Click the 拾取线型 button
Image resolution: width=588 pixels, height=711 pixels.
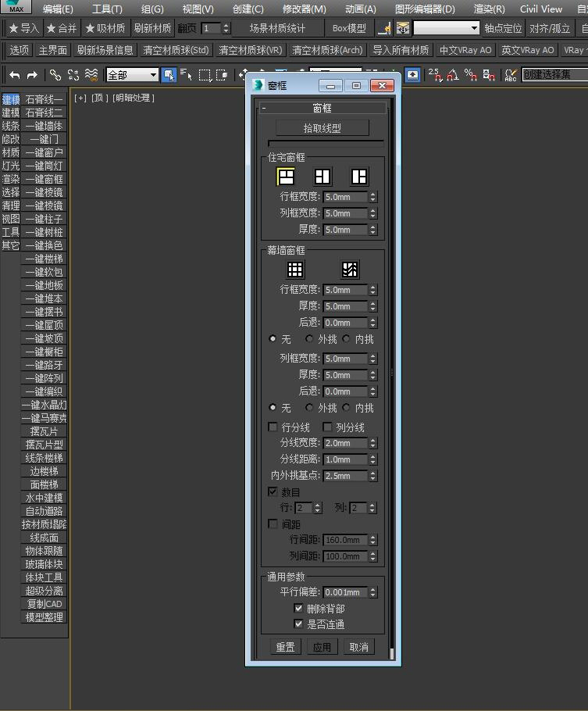coord(323,128)
